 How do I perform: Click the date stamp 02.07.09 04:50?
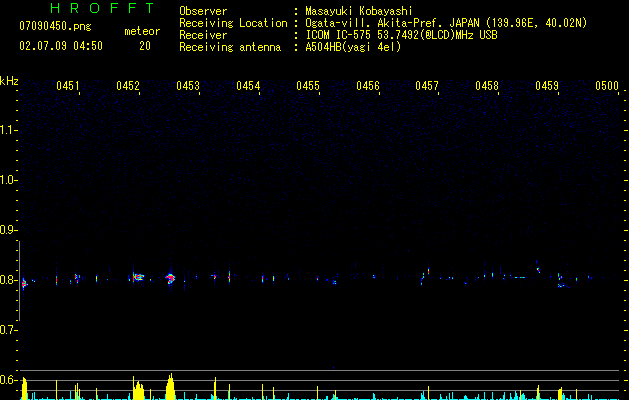point(61,46)
